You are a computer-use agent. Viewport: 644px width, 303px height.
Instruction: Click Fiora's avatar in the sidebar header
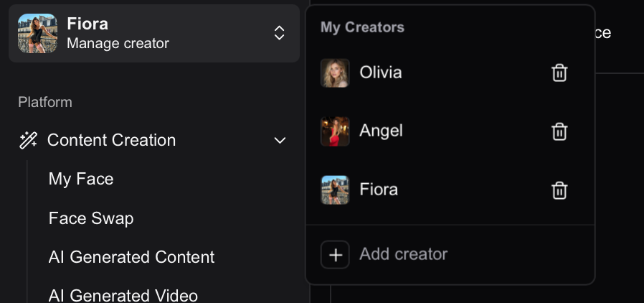tap(37, 33)
